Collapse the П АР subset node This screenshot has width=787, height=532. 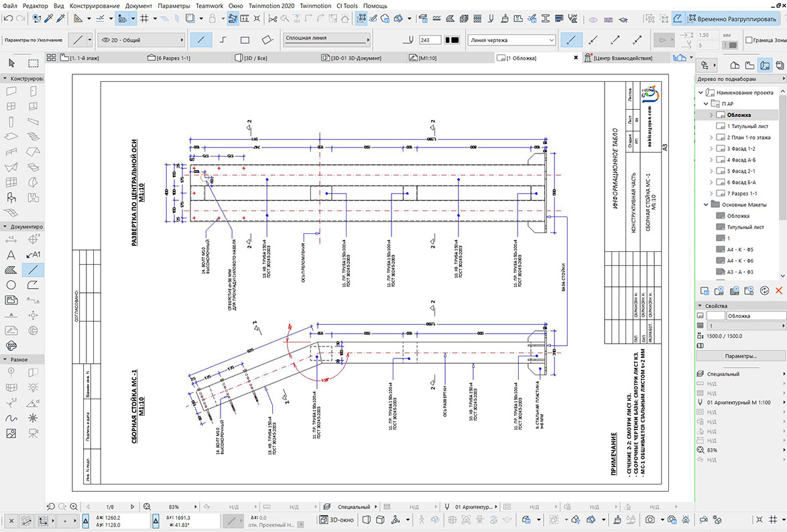tap(706, 104)
